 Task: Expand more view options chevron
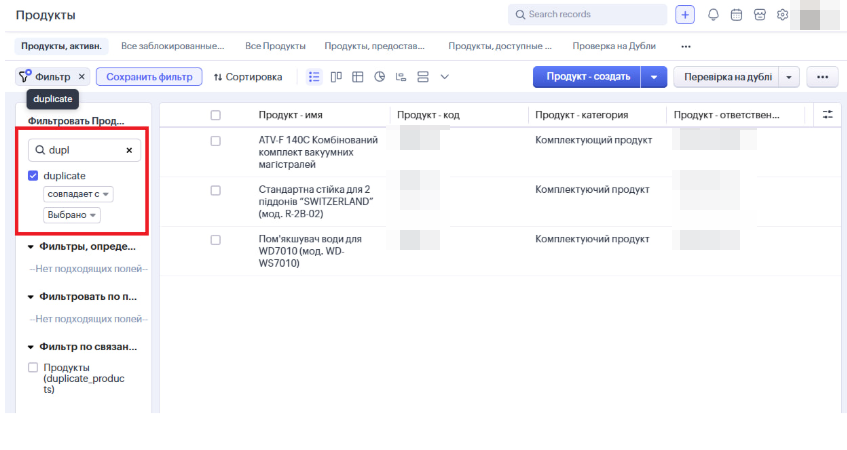pos(445,77)
